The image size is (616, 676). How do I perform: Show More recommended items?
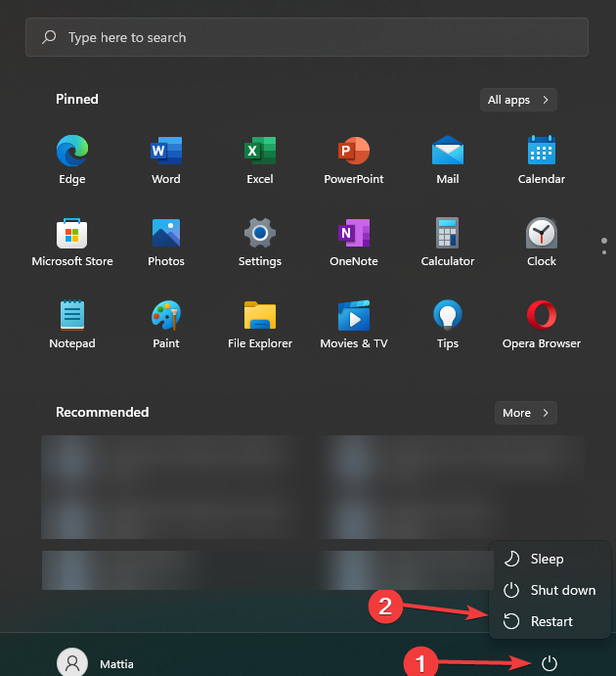point(525,413)
